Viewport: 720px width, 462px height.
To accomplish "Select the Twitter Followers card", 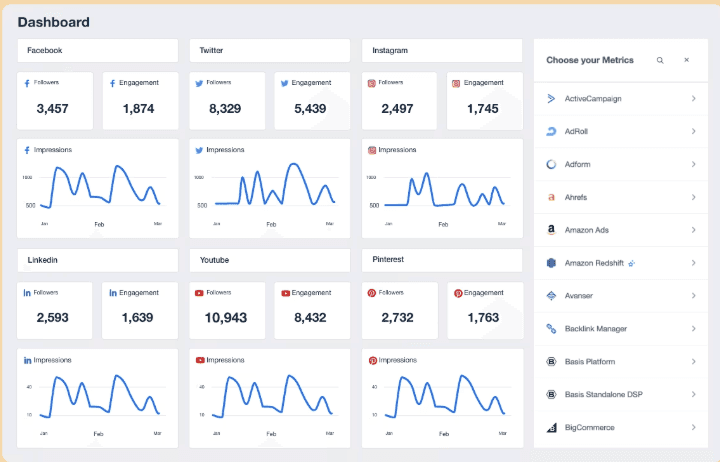I will point(227,101).
